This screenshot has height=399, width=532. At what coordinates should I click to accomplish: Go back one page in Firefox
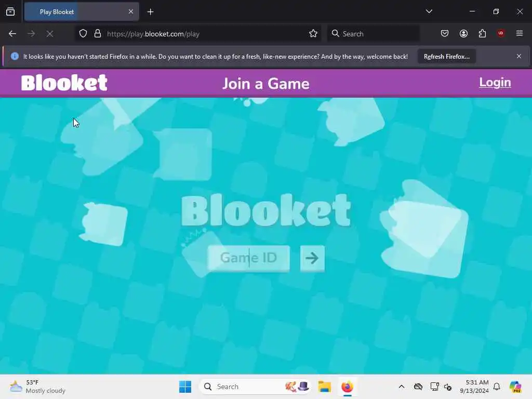coord(12,34)
